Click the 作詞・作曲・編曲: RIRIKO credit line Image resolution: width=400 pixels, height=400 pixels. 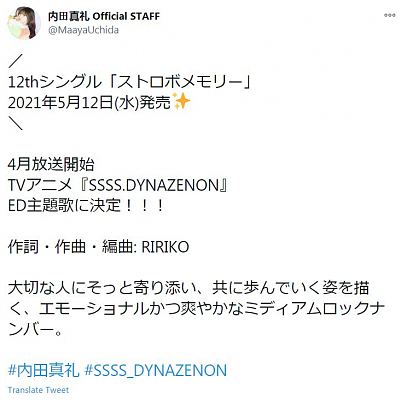(99, 247)
